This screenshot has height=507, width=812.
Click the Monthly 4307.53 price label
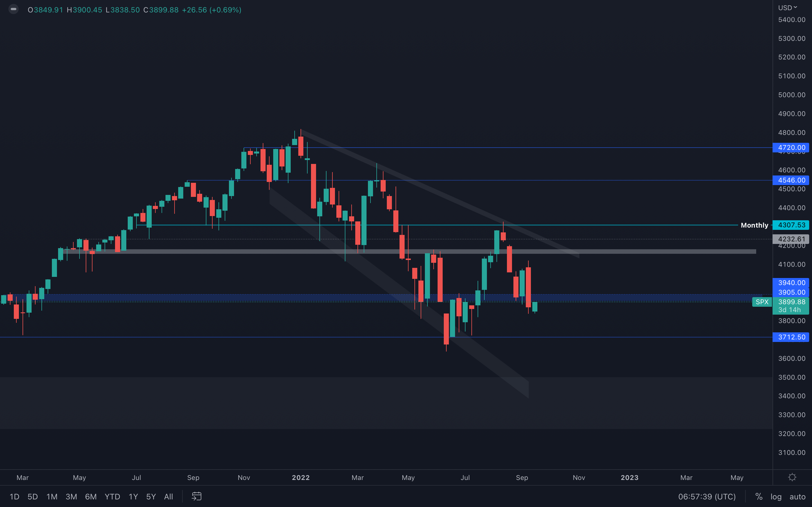click(791, 225)
